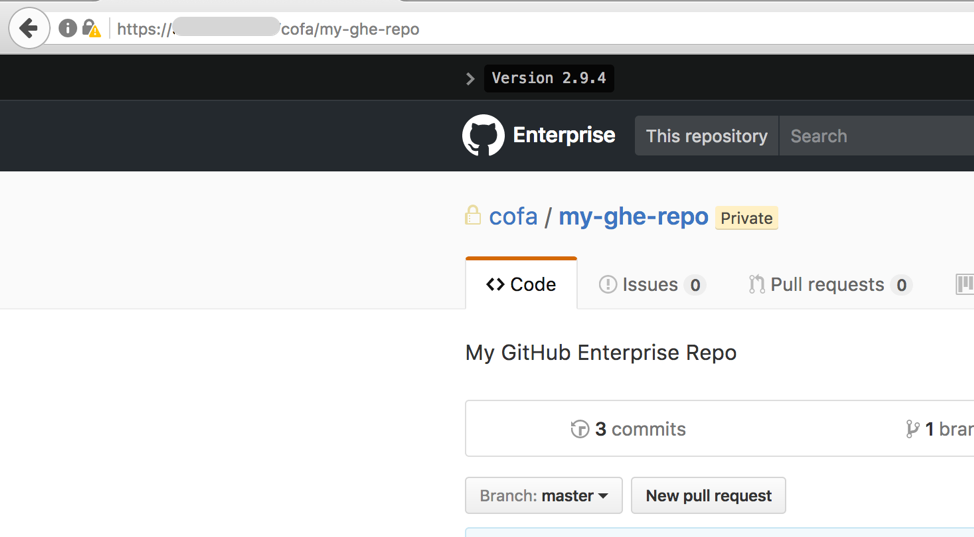Screen dimensions: 974x537
Task: Focus the Search input field
Action: (x=876, y=136)
